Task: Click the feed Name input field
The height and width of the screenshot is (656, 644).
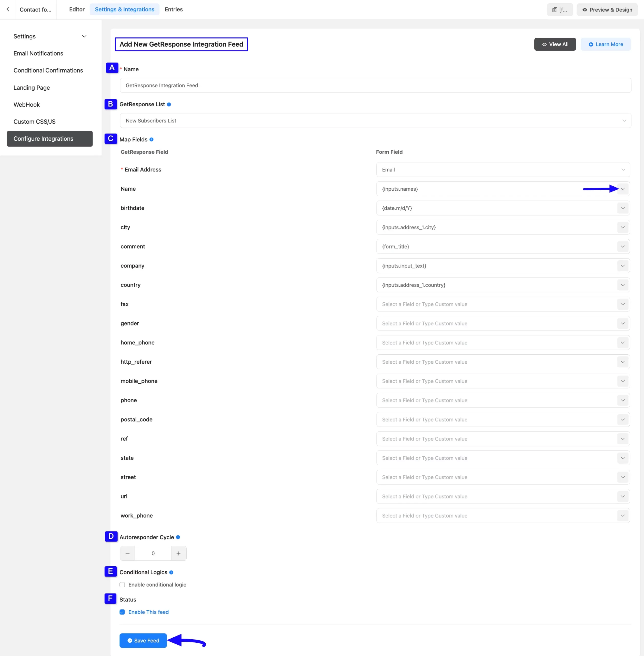Action: (x=375, y=86)
